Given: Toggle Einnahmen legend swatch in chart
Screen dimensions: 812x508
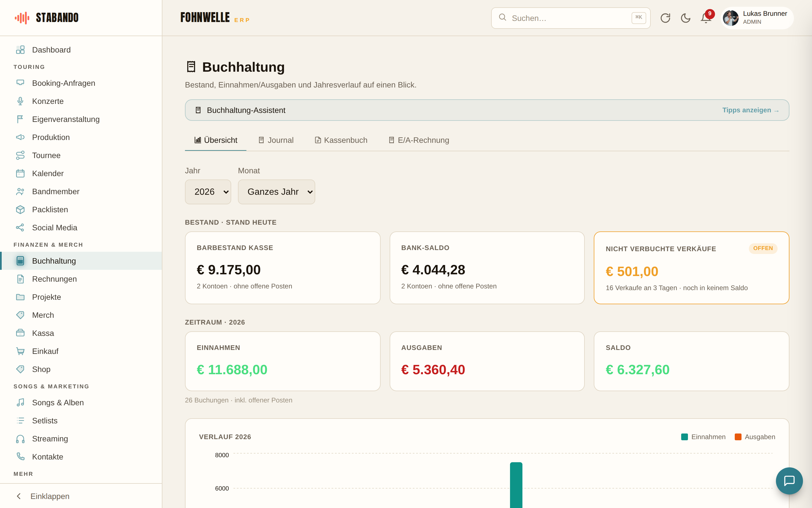Looking at the screenshot, I should [x=684, y=437].
